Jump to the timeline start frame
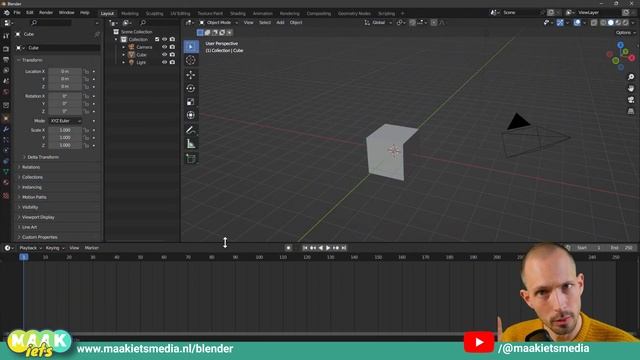This screenshot has height=360, width=640. tap(305, 248)
